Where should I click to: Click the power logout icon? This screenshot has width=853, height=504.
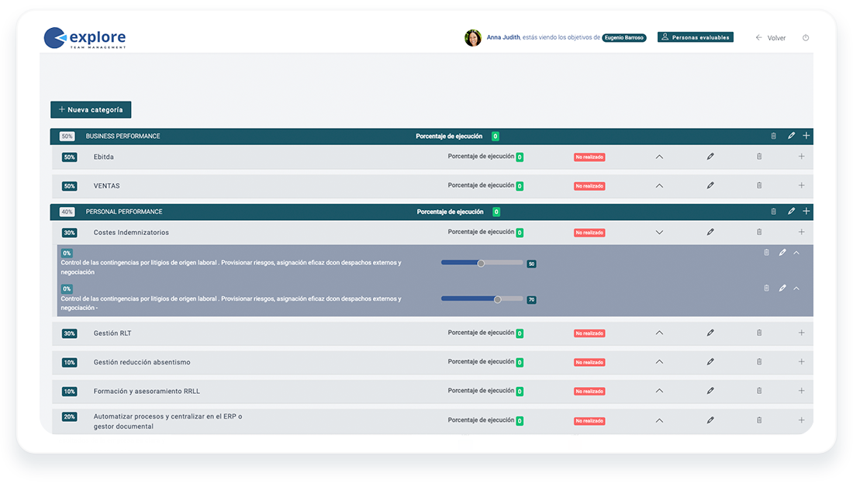[806, 37]
